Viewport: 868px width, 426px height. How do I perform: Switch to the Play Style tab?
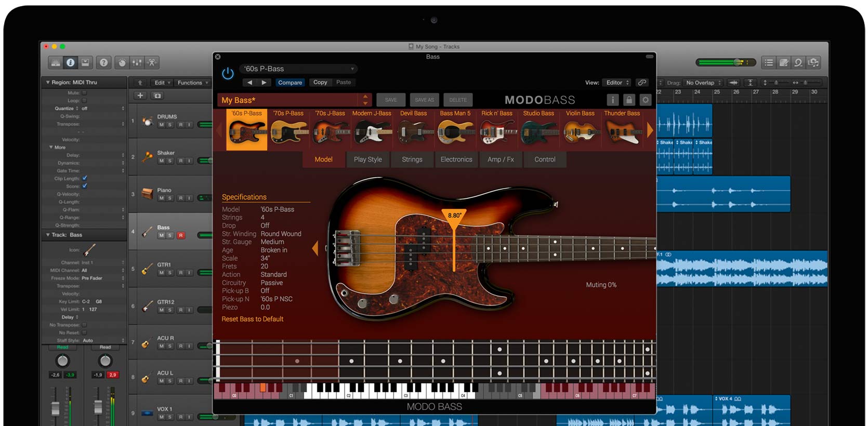(x=368, y=159)
